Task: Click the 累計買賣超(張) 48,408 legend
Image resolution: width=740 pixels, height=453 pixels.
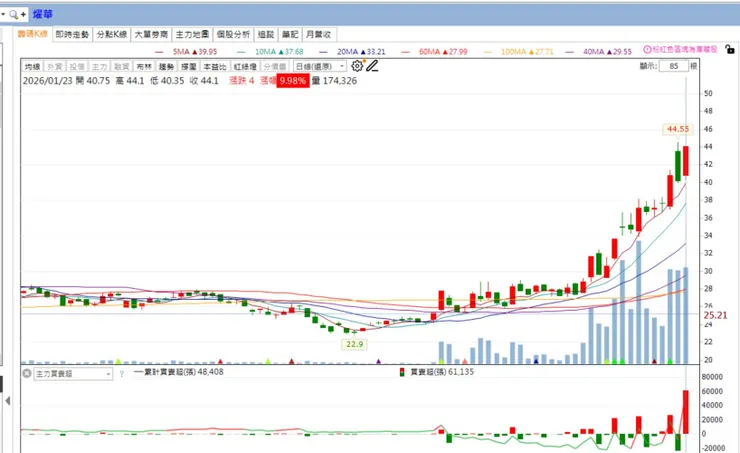Action: pyautogui.click(x=179, y=372)
